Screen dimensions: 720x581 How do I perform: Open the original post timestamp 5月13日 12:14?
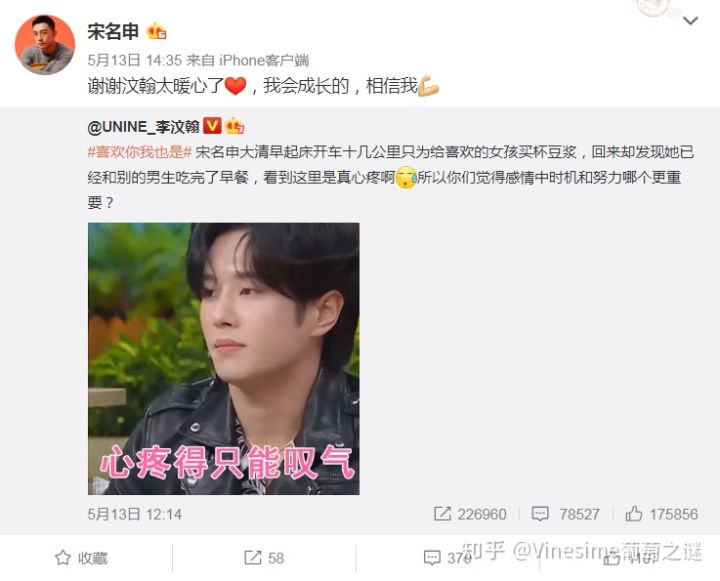(x=135, y=514)
